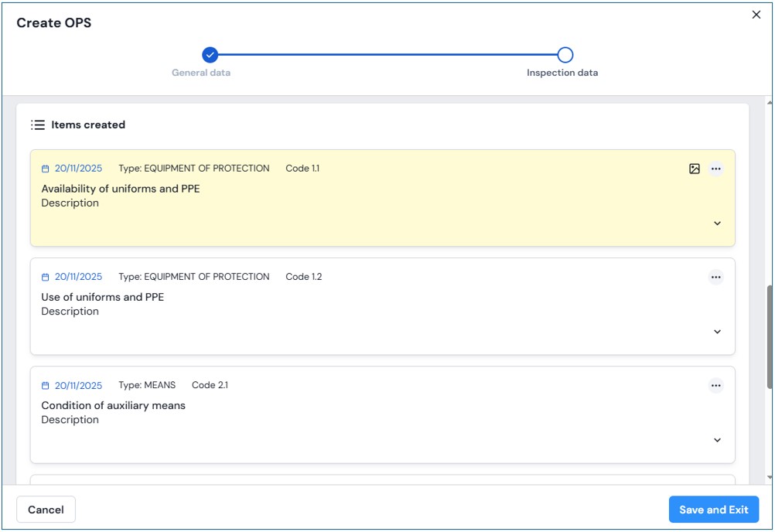Expand Availability of uniforms and PPE item

pos(717,223)
